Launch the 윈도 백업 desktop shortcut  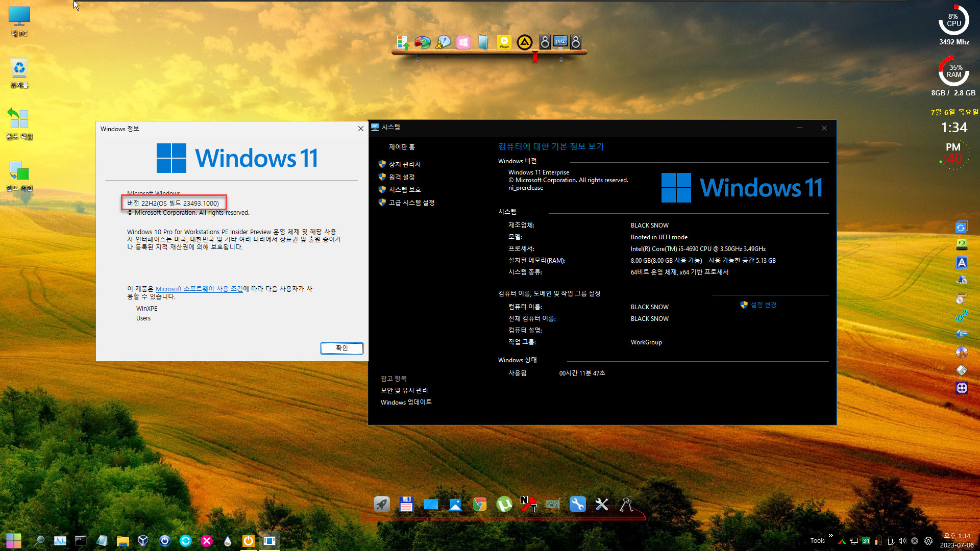point(19,123)
